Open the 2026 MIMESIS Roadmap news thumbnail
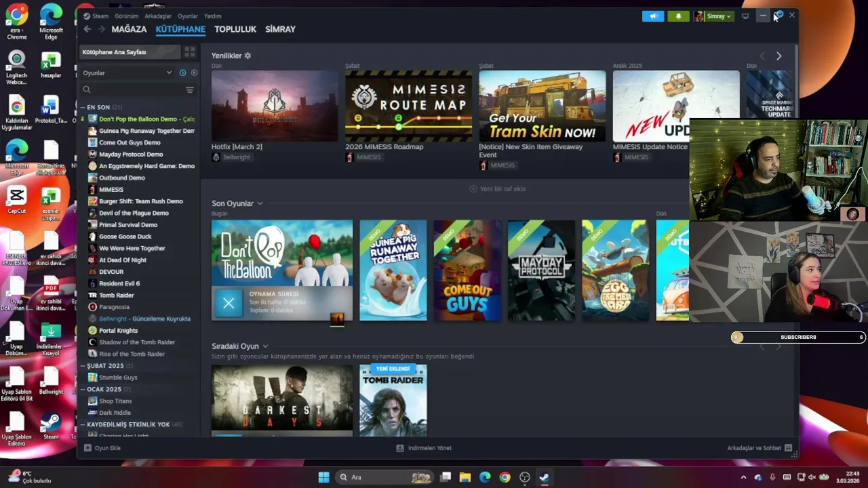This screenshot has height=488, width=868. click(408, 106)
